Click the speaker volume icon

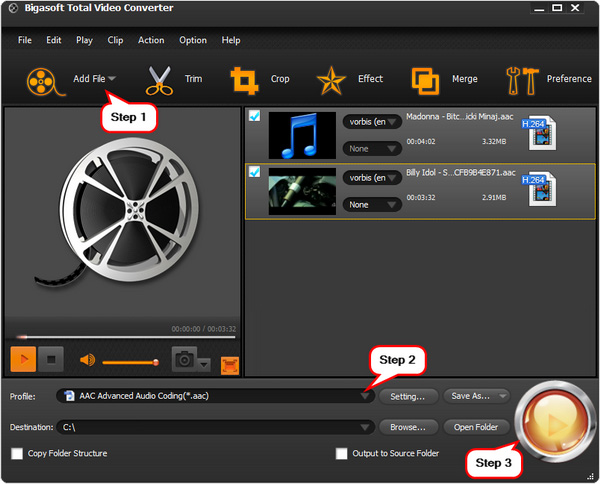tap(88, 360)
